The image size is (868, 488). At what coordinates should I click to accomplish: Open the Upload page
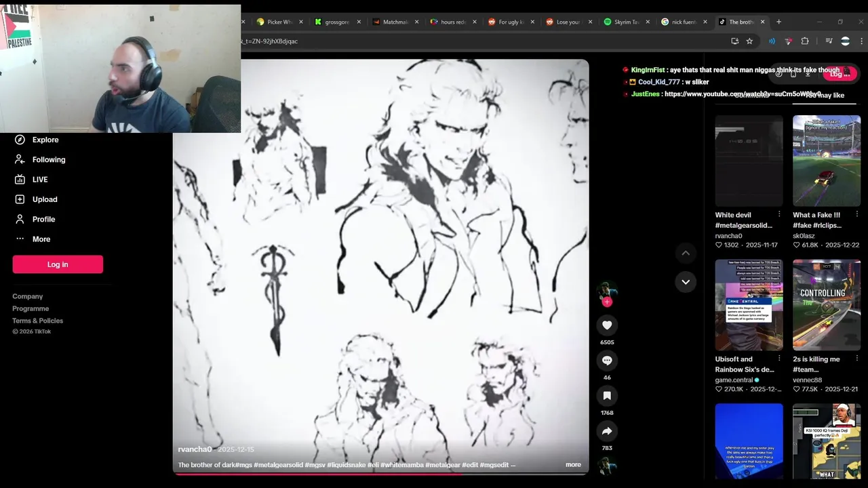point(37,199)
